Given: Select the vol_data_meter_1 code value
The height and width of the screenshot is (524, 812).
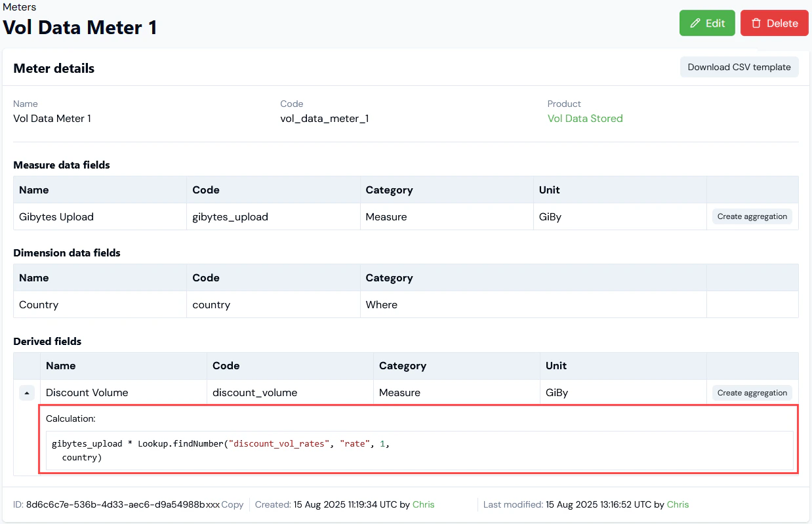Looking at the screenshot, I should (324, 119).
